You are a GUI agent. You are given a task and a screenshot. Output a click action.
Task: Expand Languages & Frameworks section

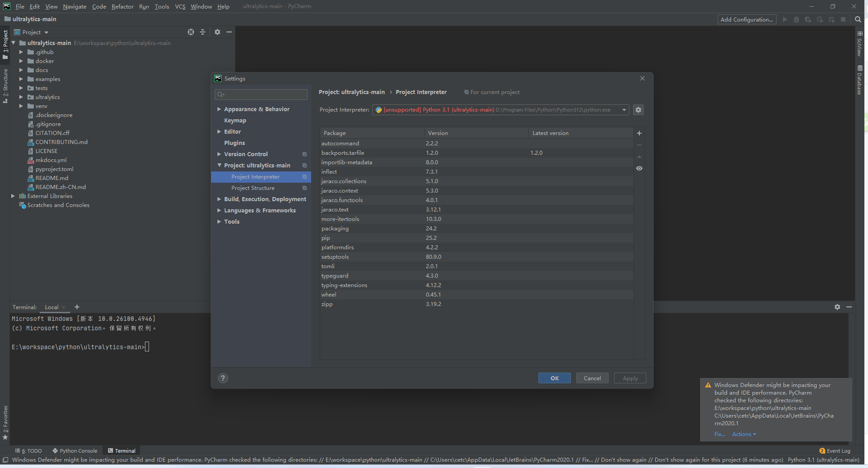click(x=219, y=211)
